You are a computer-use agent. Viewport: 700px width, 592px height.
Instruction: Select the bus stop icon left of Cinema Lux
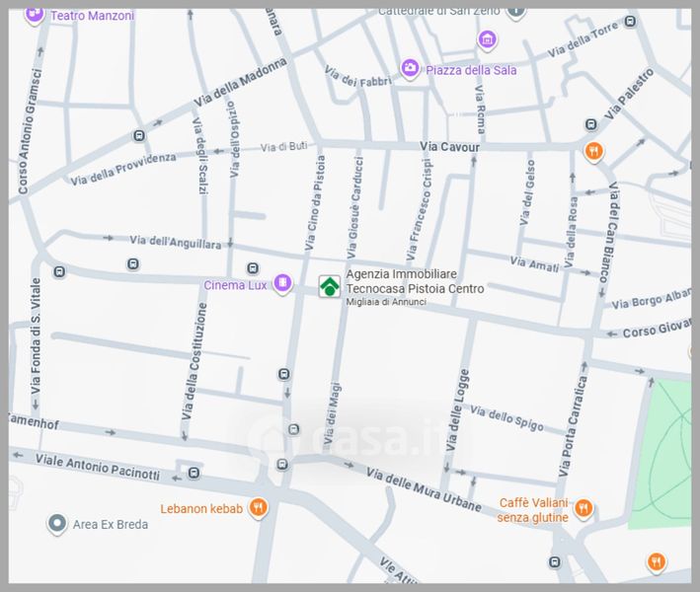[x=253, y=268]
